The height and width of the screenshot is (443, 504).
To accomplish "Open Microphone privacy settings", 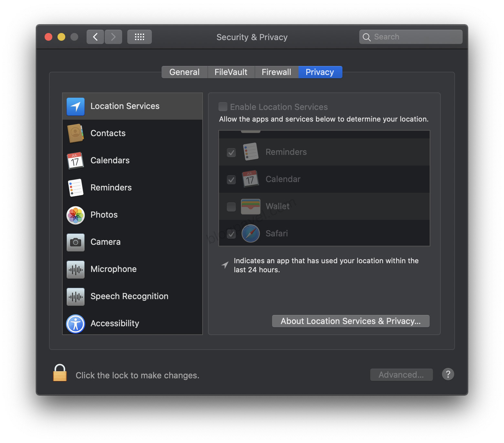I will click(75, 269).
